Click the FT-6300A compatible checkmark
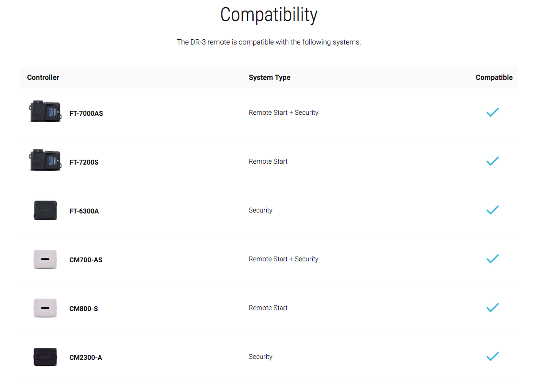This screenshot has height=392, width=543. click(x=492, y=210)
